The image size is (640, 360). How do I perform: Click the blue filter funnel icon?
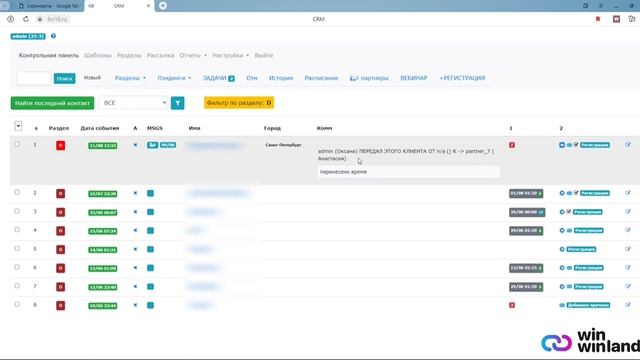coord(178,103)
